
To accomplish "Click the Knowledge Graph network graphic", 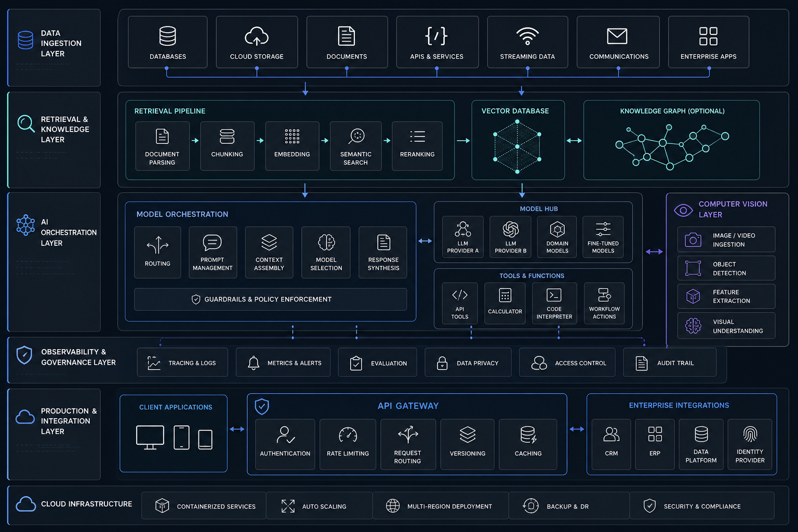I will [672, 147].
